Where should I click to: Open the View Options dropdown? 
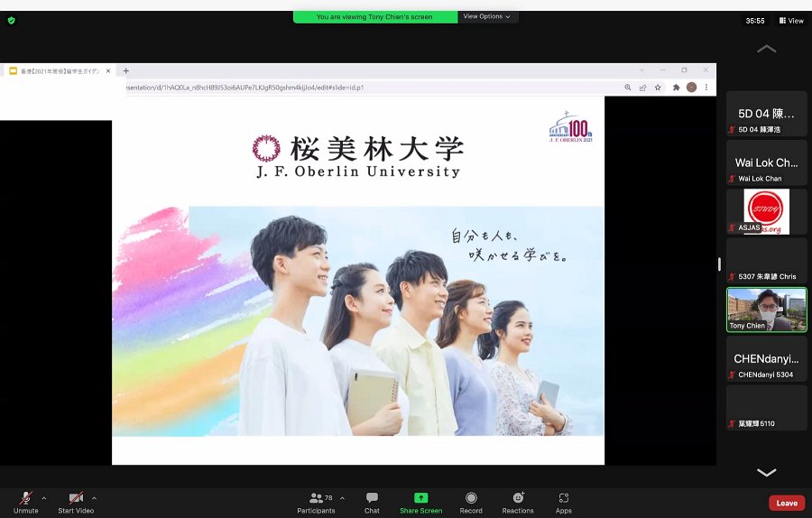[x=487, y=16]
